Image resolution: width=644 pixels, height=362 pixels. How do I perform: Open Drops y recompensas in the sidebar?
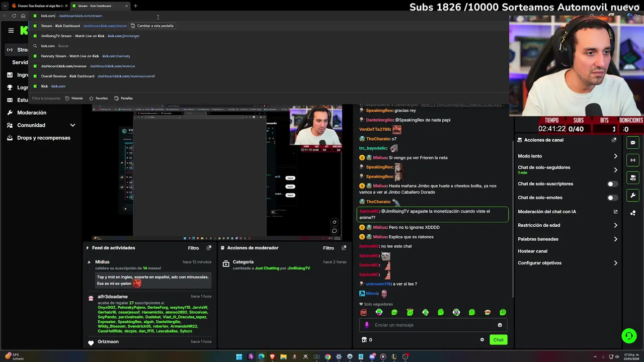point(43,138)
